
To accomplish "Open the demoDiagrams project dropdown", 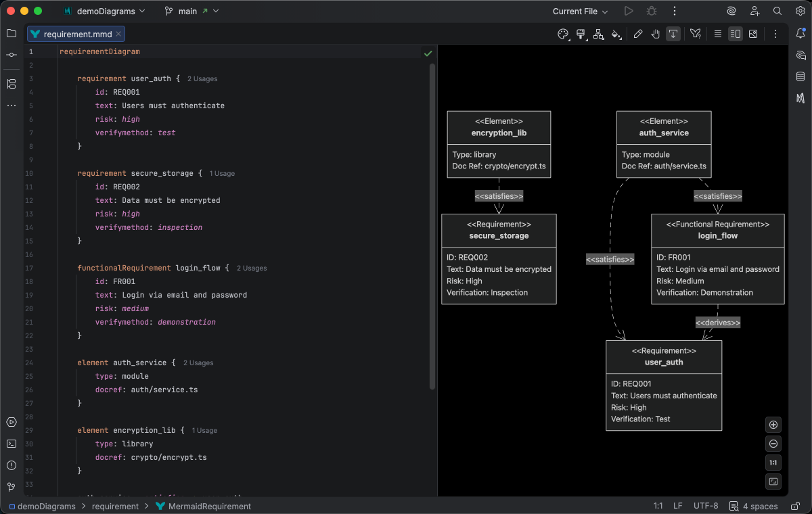I will click(x=104, y=11).
